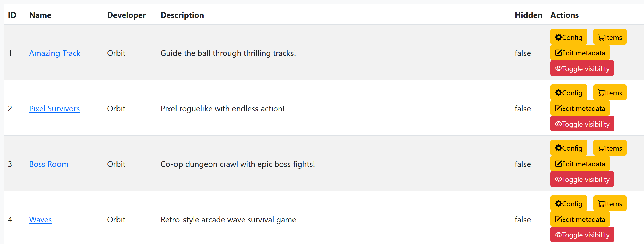Open Config gear for Waves
644x244 pixels.
coord(569,203)
